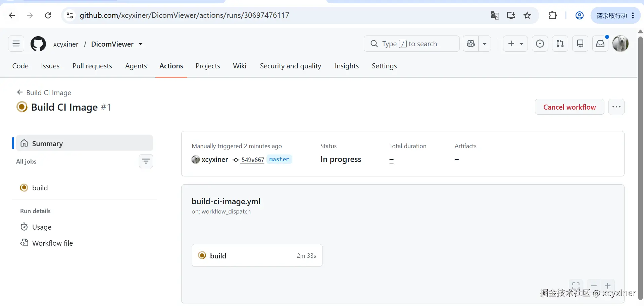Open the user avatar menu

tap(621, 44)
